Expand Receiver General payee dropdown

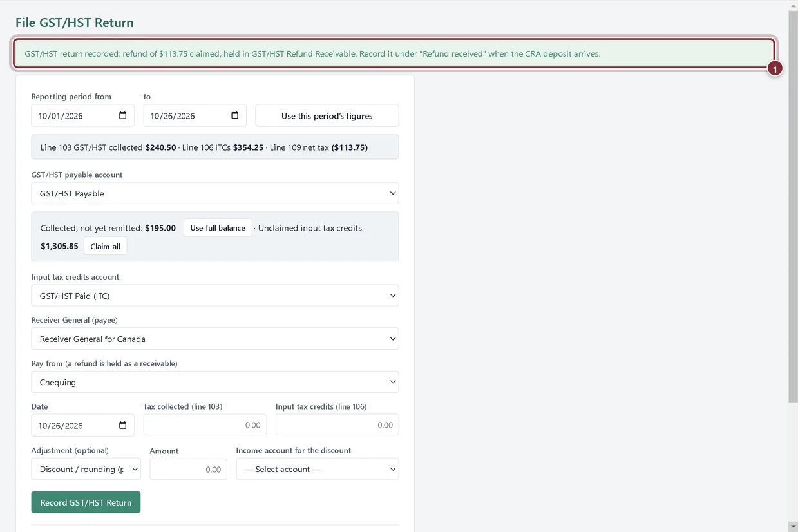215,339
